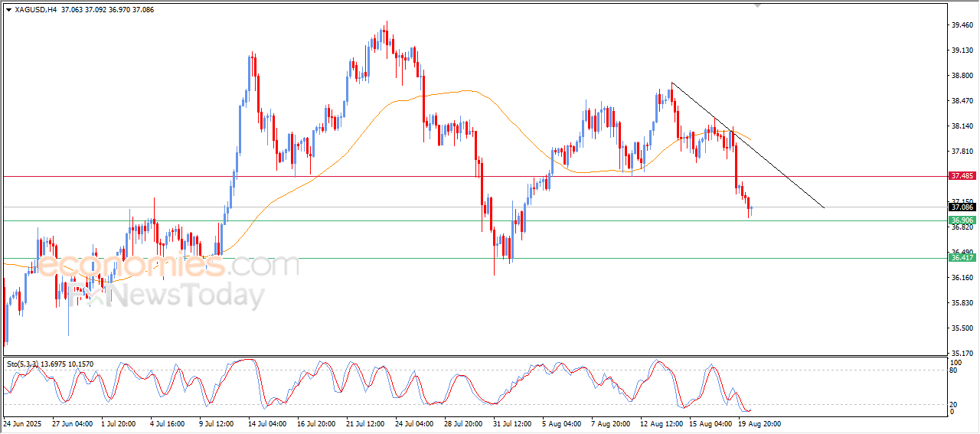Click the 27 Jun 04:00 time label

tap(72, 423)
